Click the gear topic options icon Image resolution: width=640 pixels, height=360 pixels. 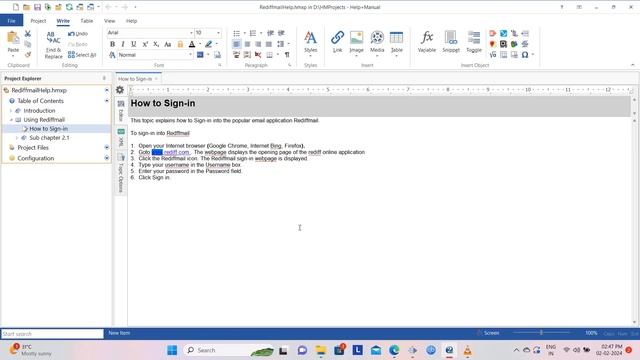coord(120,90)
